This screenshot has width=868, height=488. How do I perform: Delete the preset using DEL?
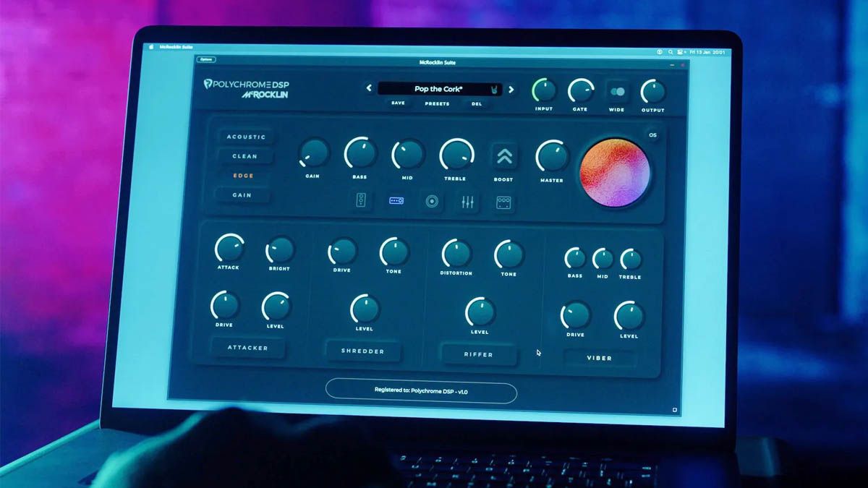[x=477, y=104]
